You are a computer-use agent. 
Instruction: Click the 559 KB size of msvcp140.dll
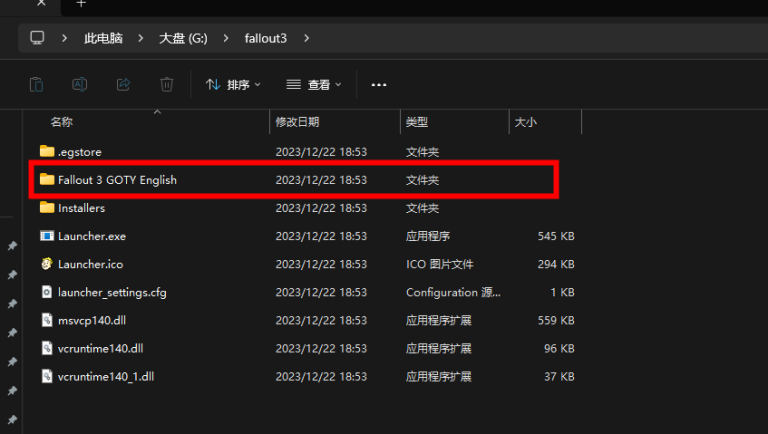tap(556, 320)
